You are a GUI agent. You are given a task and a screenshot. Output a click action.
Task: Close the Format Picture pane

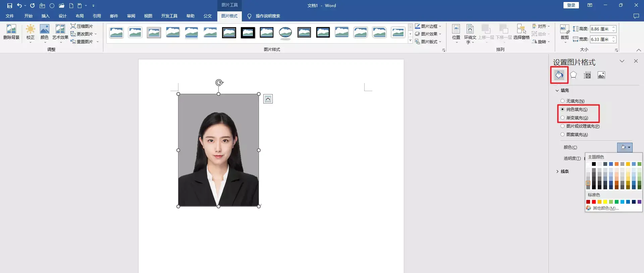pyautogui.click(x=636, y=61)
